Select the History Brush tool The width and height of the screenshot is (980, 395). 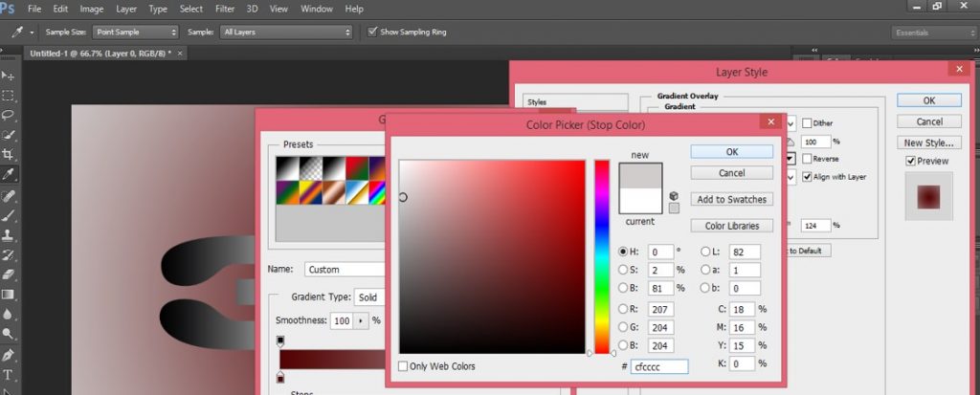(8, 255)
